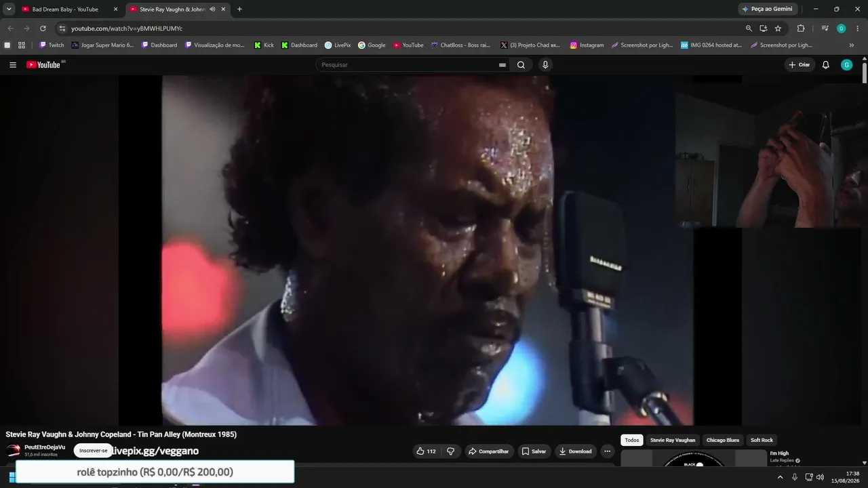Reload the current page

coord(43,28)
